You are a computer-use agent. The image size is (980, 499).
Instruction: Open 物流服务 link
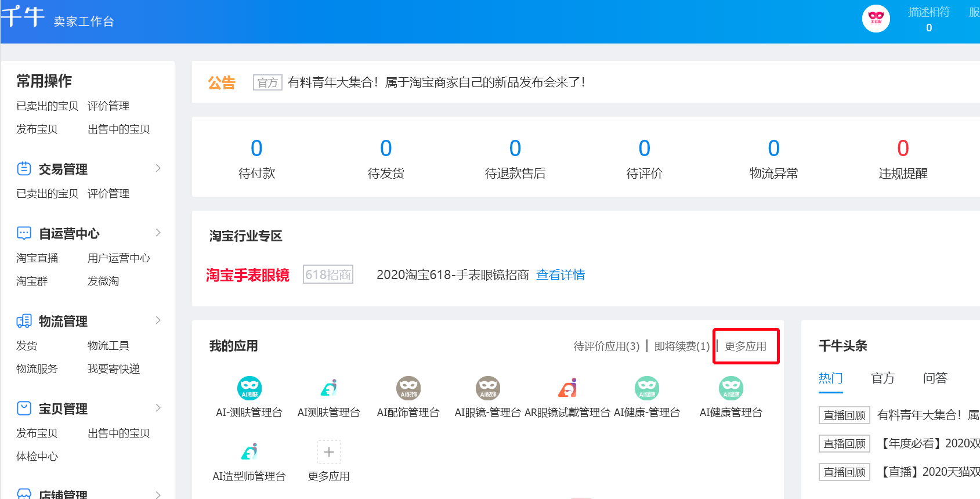[x=37, y=369]
